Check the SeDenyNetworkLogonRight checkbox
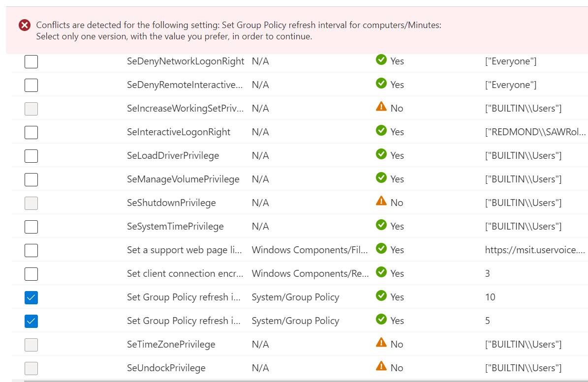 [x=31, y=61]
